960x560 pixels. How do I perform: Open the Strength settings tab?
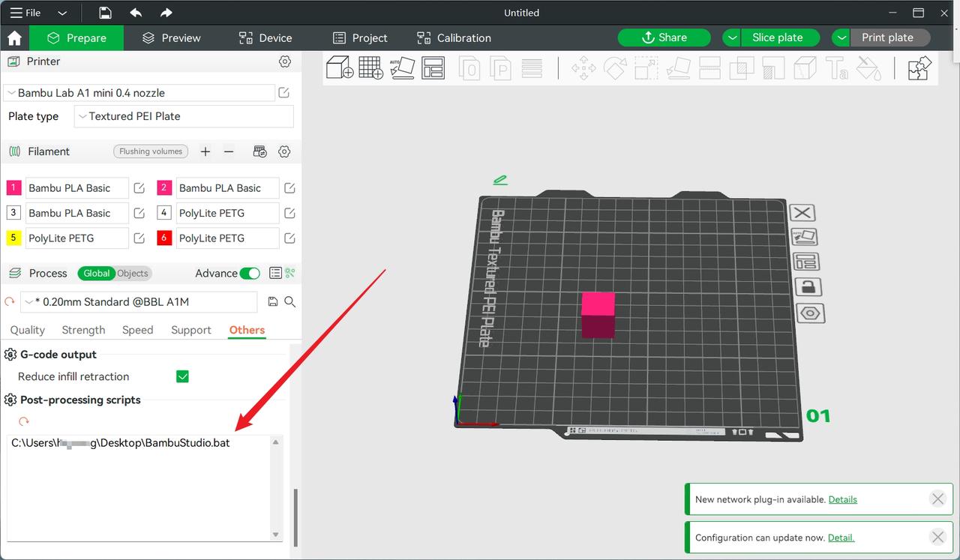[83, 330]
